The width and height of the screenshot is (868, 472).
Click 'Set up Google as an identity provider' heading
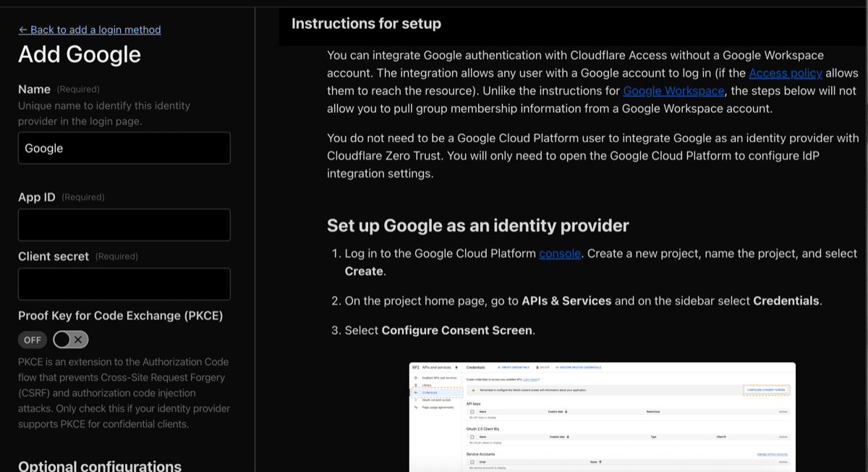[x=478, y=225]
